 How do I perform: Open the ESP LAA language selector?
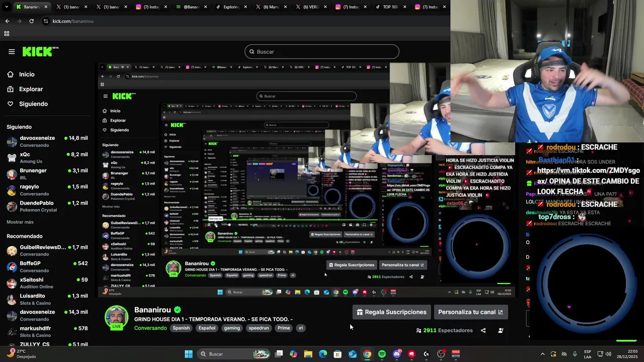tap(588, 354)
